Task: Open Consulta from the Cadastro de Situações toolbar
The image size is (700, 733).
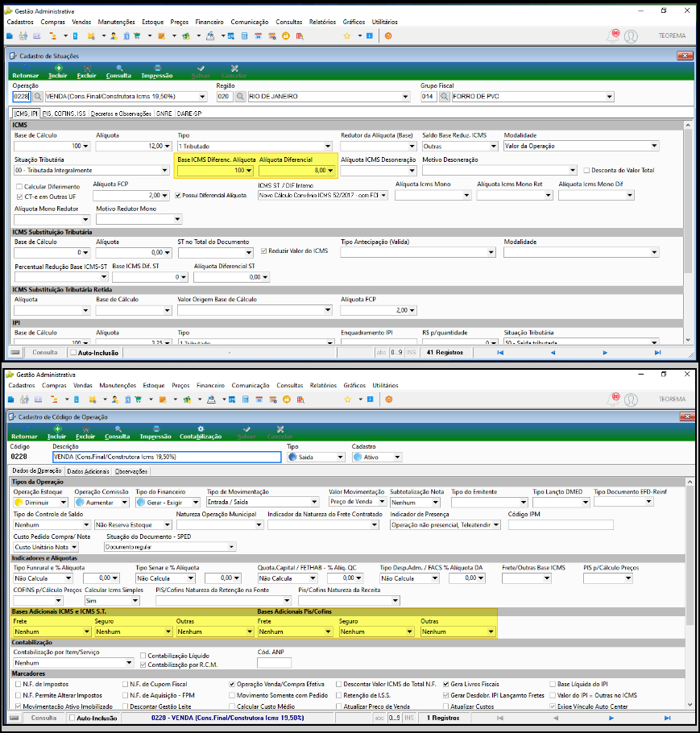Action: coord(118,72)
